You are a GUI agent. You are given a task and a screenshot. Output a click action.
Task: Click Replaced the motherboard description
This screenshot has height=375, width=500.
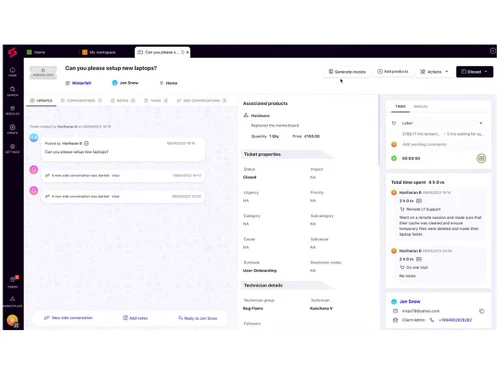(275, 126)
